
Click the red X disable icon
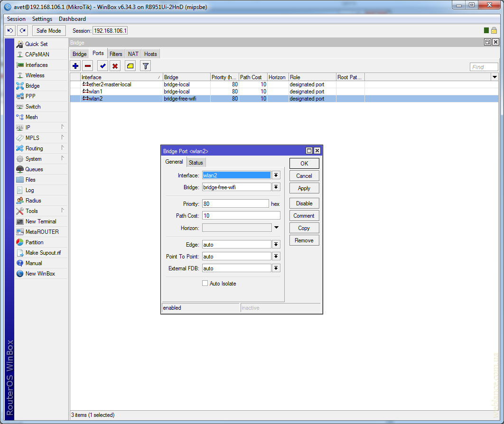[x=115, y=66]
